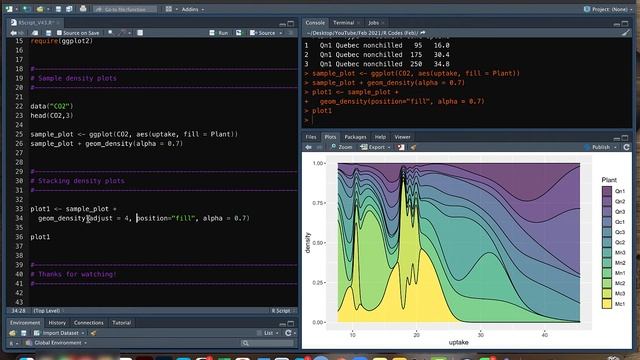
Task: Click the Go to file/function field
Action: tap(125, 9)
